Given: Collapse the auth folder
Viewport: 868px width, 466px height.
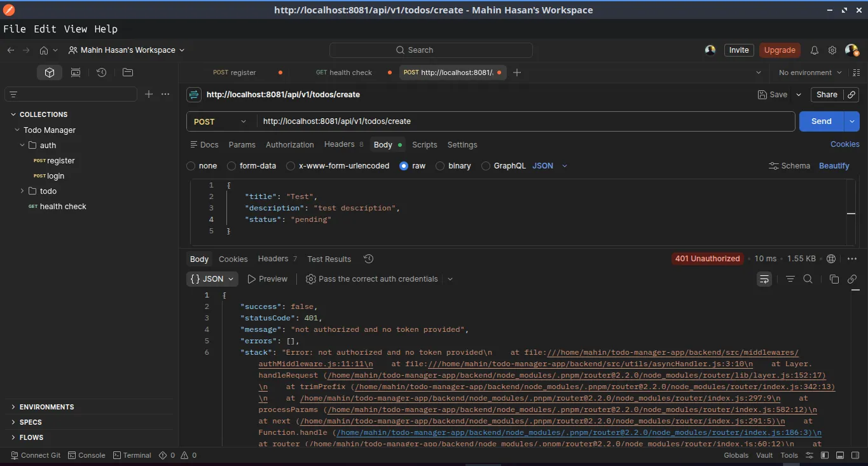Looking at the screenshot, I should click(22, 145).
